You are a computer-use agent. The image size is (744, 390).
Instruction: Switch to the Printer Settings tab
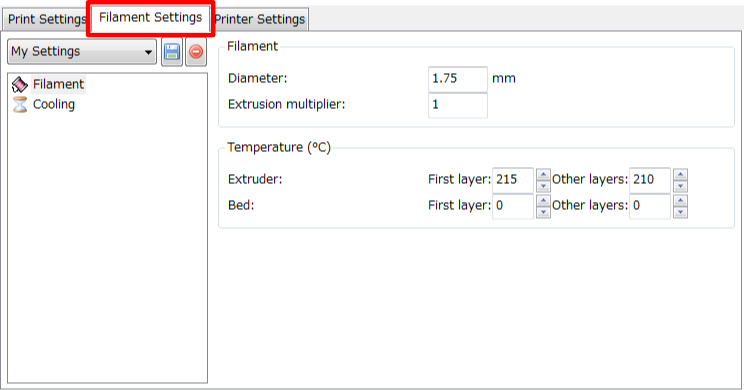(260, 19)
